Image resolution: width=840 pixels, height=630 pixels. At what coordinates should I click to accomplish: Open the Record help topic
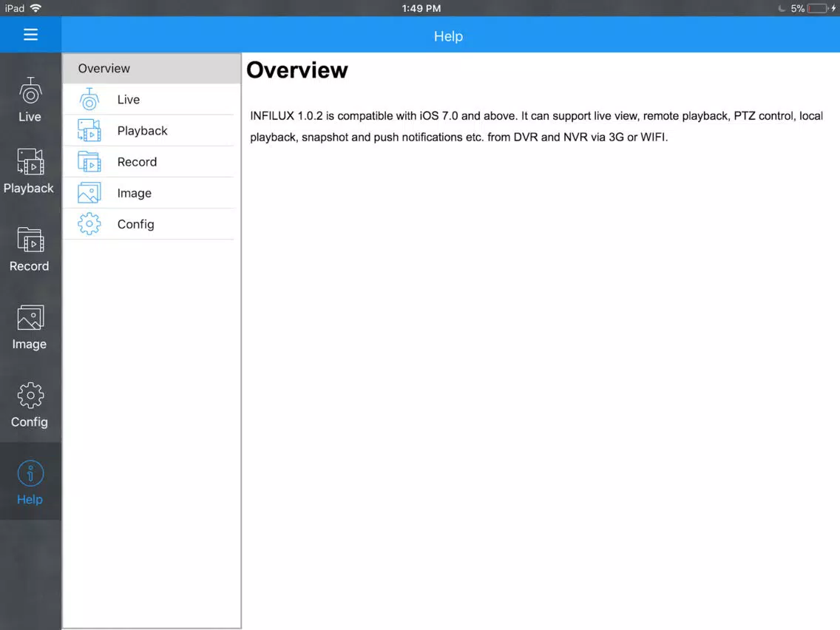tap(152, 161)
